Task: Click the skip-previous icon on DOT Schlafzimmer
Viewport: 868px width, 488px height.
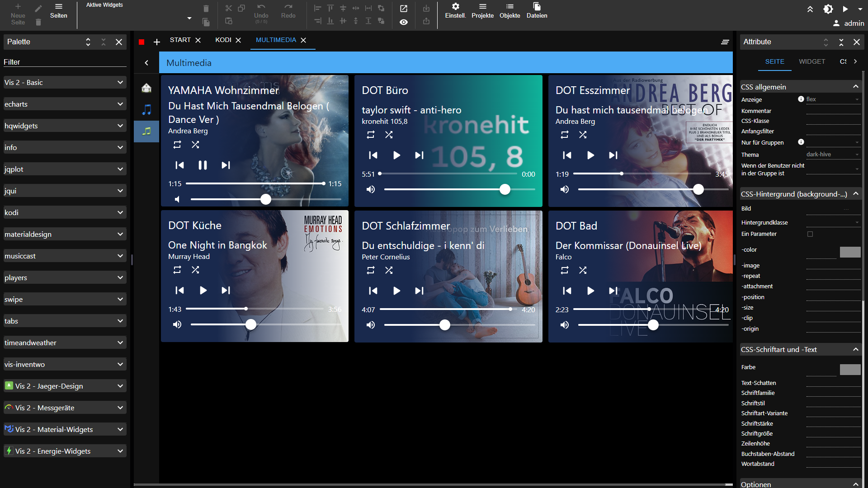Action: tap(373, 291)
